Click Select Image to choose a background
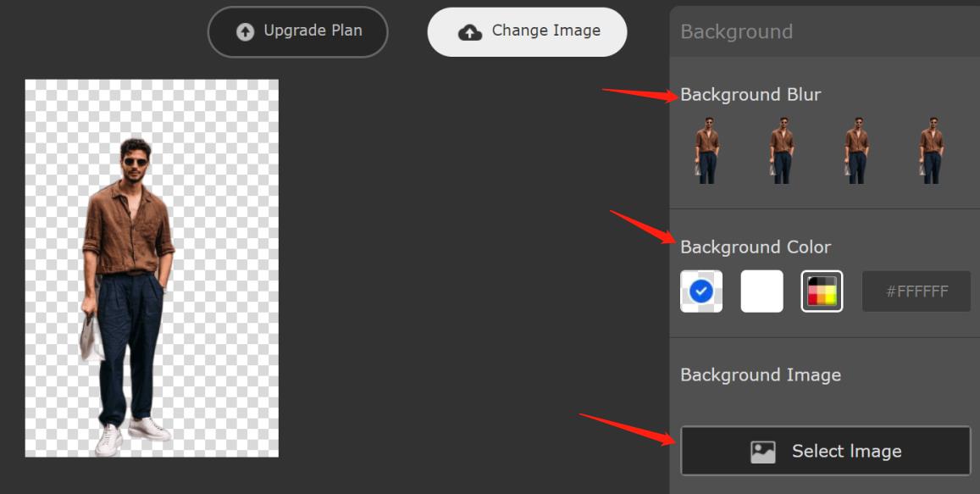This screenshot has height=494, width=980. [x=826, y=451]
